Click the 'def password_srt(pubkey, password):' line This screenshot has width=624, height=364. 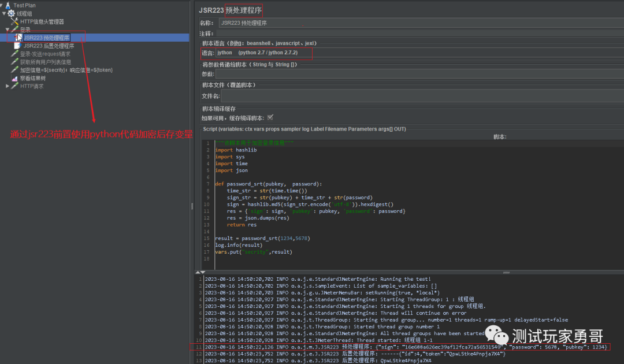click(268, 184)
